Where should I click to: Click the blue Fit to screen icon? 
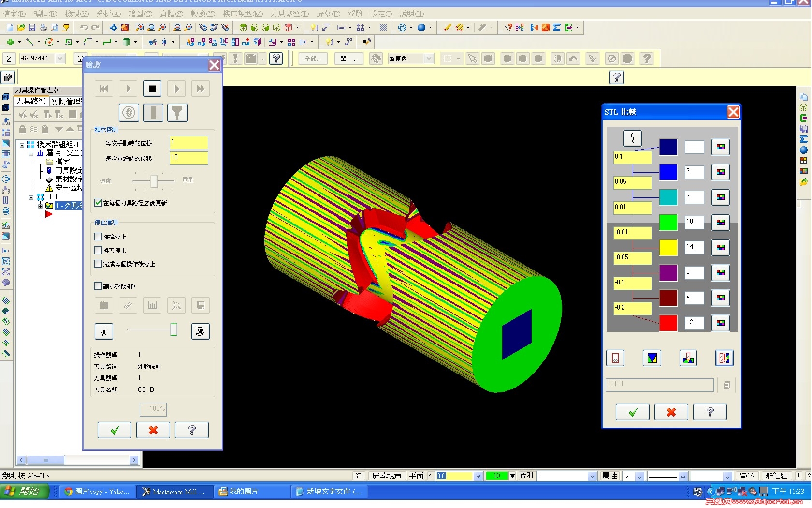click(x=113, y=28)
